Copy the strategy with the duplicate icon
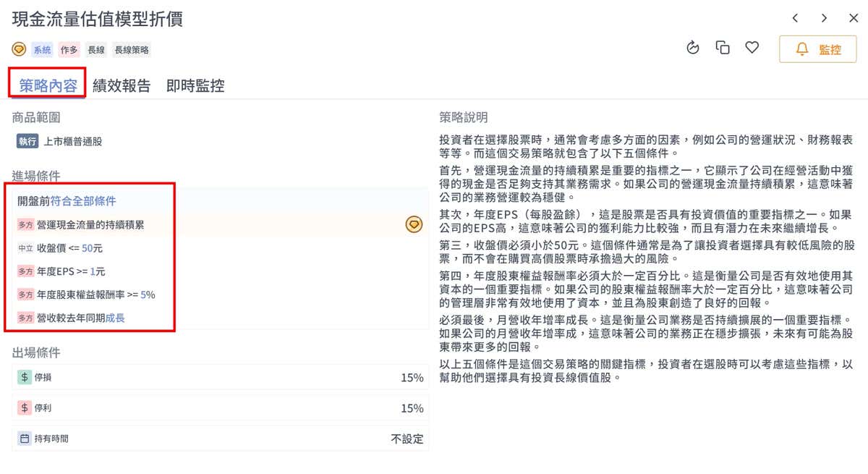Screen dimensions: 868x474 click(x=723, y=48)
